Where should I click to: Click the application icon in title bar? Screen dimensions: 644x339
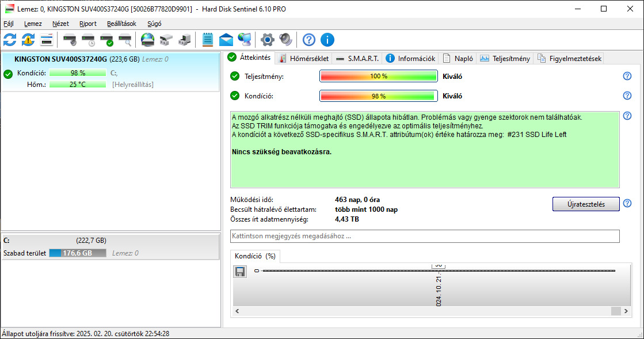point(9,9)
